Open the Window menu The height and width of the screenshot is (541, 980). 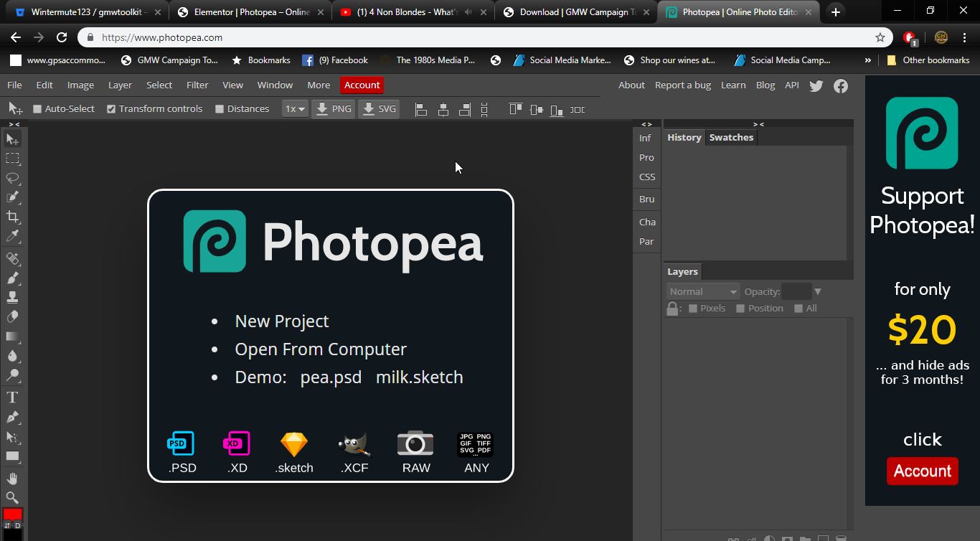275,85
